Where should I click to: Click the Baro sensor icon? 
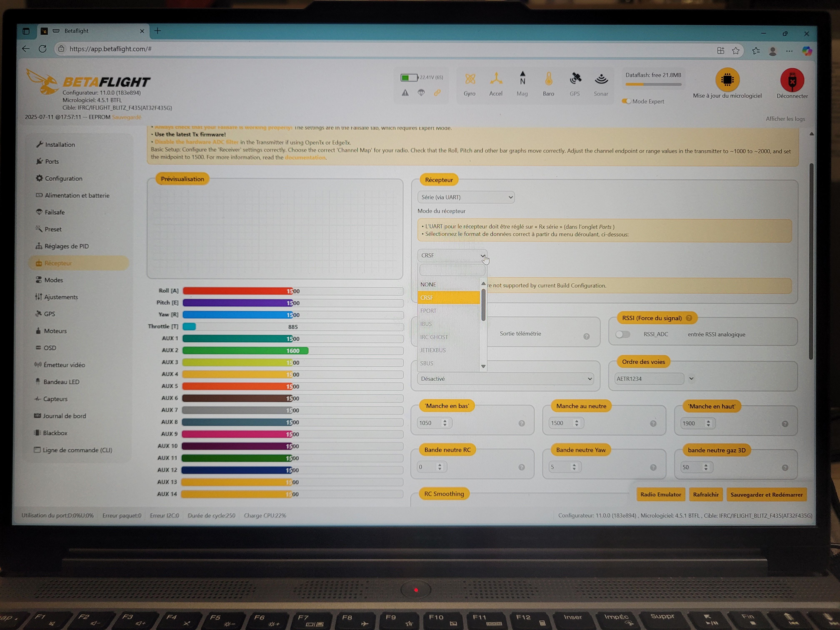coord(548,79)
